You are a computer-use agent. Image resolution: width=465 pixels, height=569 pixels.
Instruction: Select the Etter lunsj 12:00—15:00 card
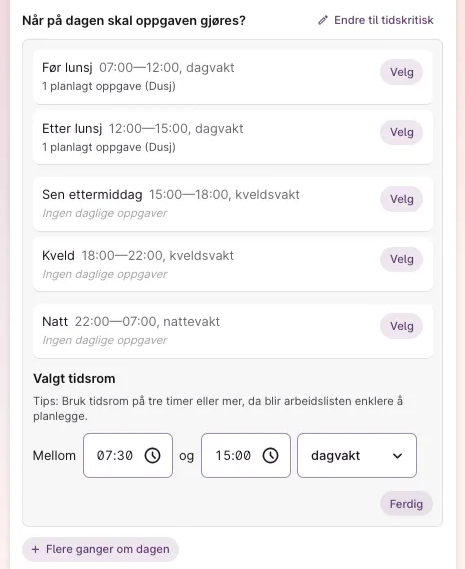click(233, 138)
